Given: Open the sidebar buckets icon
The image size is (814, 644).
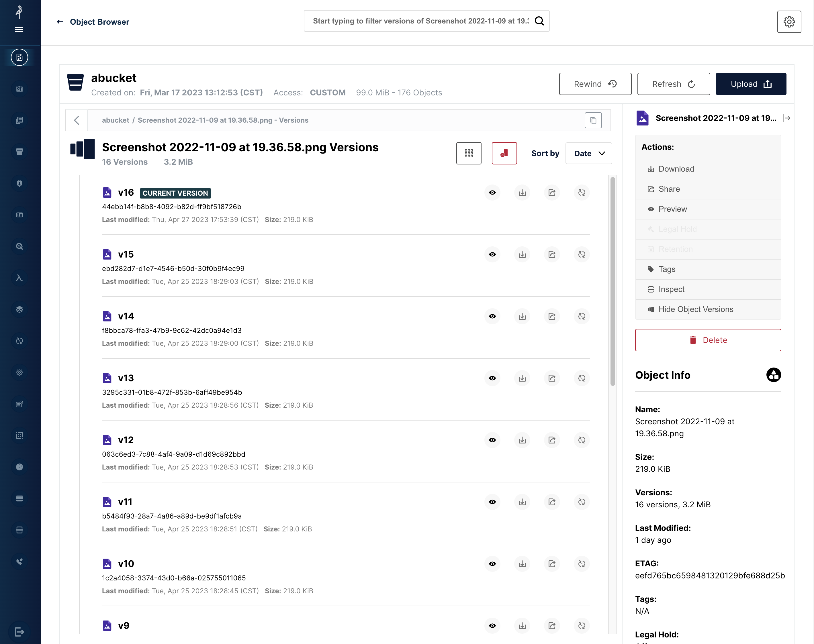Looking at the screenshot, I should 19,152.
